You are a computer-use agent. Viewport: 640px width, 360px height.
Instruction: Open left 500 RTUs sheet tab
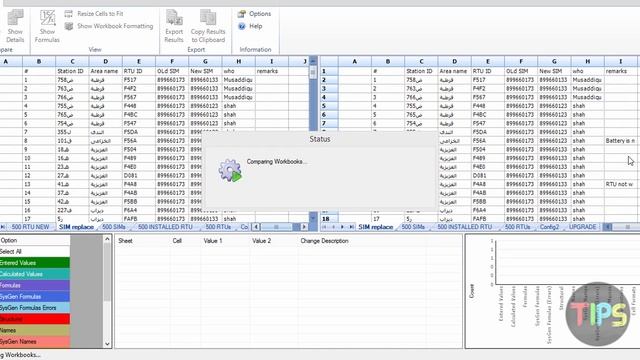tap(218, 227)
